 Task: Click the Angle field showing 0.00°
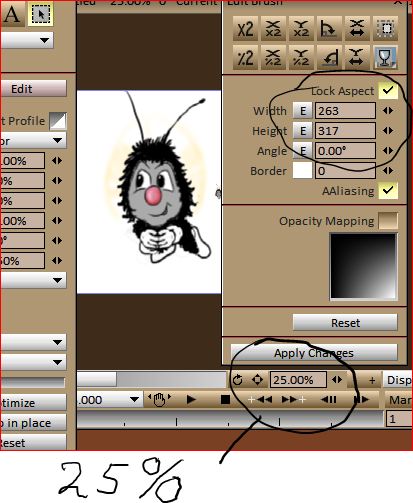coord(345,151)
